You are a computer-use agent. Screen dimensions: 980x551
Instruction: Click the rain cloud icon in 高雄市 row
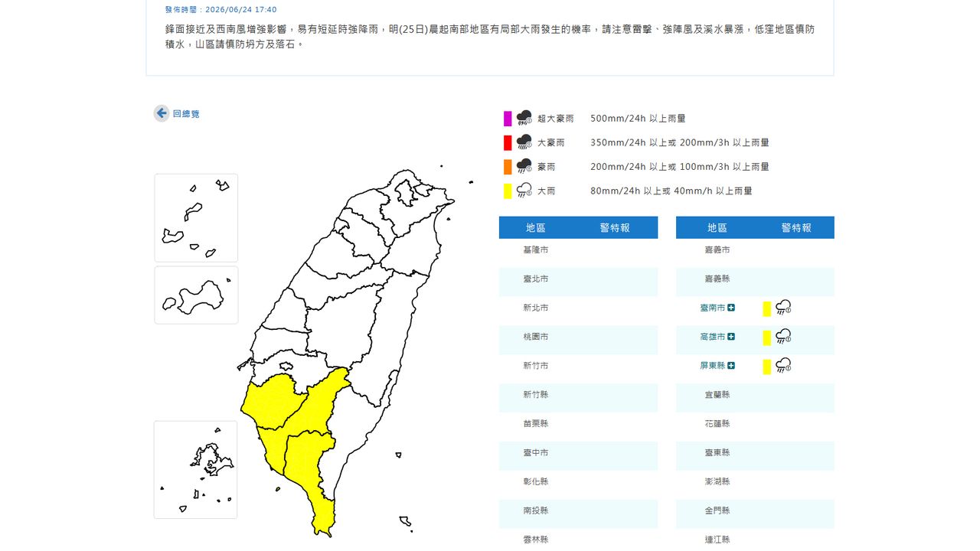pos(782,337)
